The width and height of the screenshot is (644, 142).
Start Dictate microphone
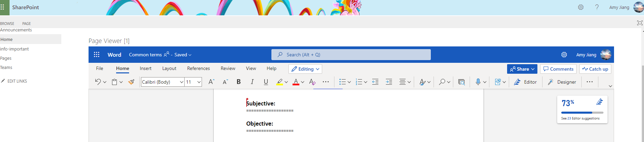478,82
